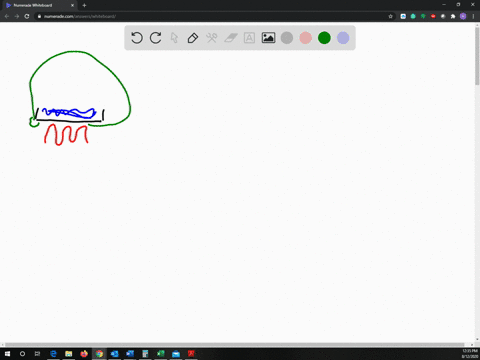The height and width of the screenshot is (360, 480).
Task: Open a new browser tab
Action: (x=84, y=5)
